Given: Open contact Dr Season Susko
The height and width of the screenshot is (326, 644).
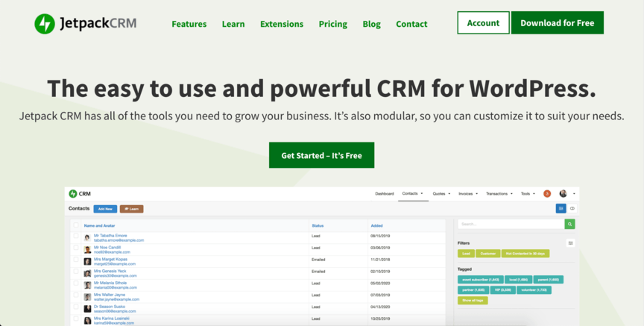Looking at the screenshot, I should pos(110,307).
